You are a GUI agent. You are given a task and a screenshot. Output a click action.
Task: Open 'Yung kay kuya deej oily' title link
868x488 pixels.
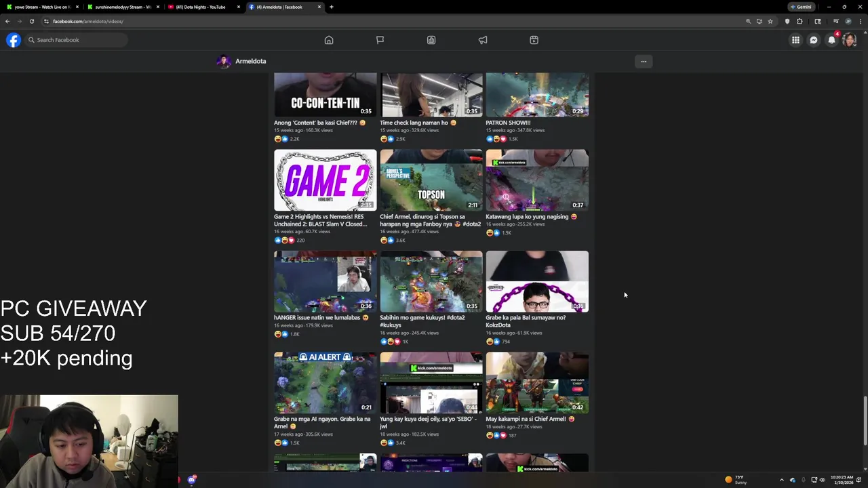[428, 422]
